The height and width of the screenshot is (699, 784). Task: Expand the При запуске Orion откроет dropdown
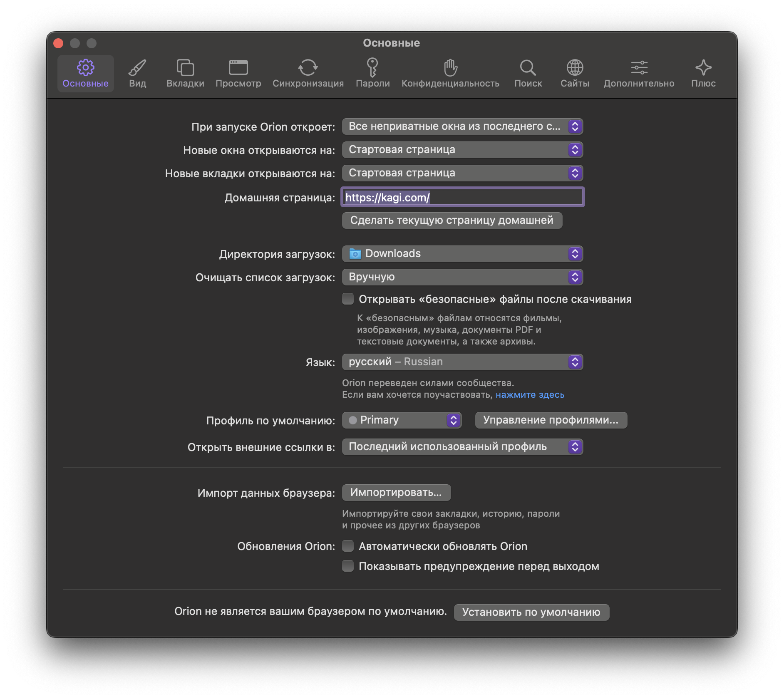pyautogui.click(x=462, y=126)
